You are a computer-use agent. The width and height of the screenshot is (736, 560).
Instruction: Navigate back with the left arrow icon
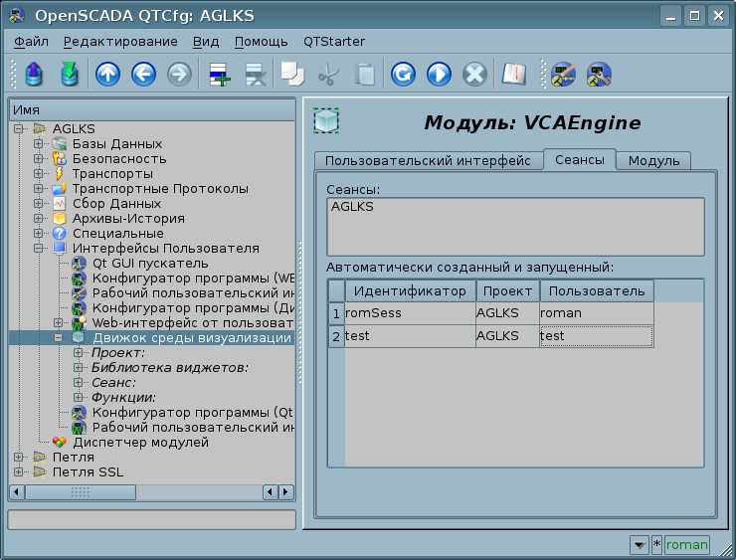(x=143, y=75)
